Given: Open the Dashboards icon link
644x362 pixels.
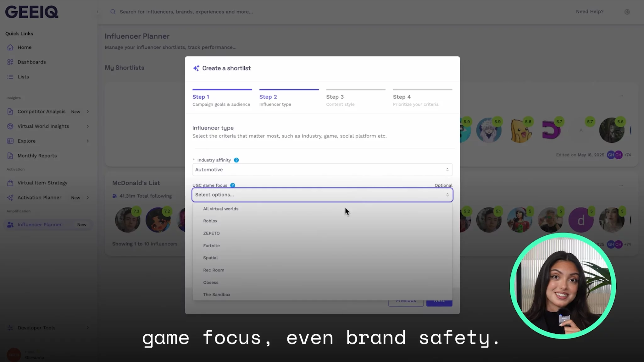Looking at the screenshot, I should (x=10, y=62).
